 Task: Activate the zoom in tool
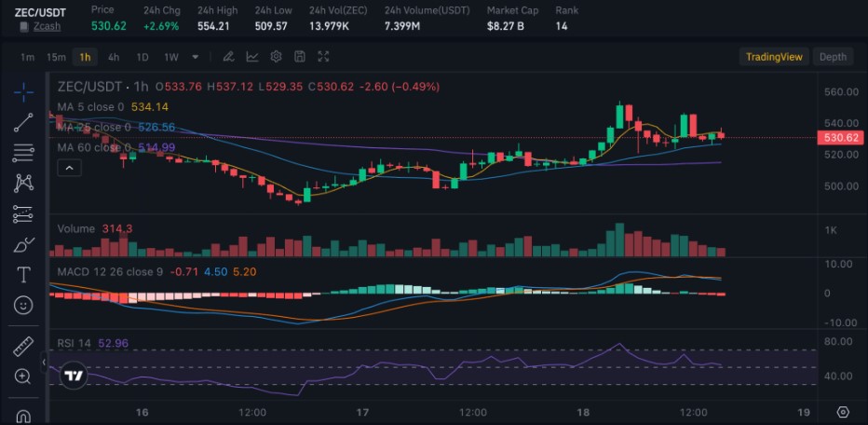point(23,377)
